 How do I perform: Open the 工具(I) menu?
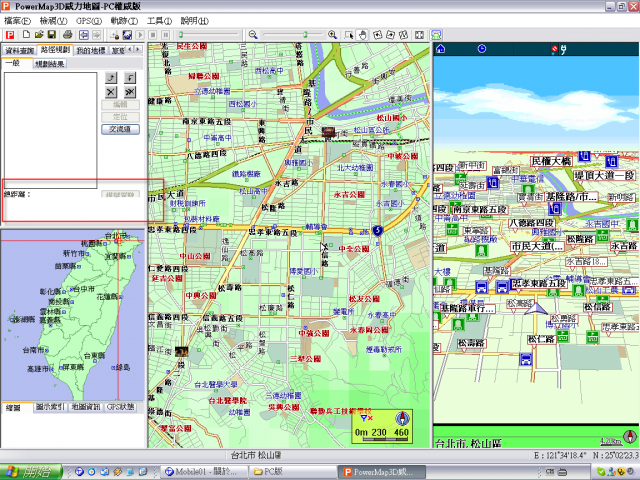pos(160,20)
